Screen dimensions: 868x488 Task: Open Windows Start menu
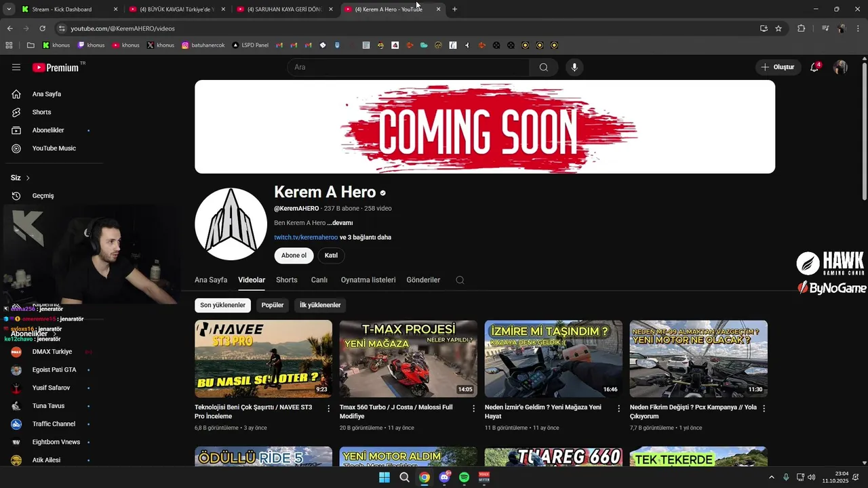(x=384, y=477)
